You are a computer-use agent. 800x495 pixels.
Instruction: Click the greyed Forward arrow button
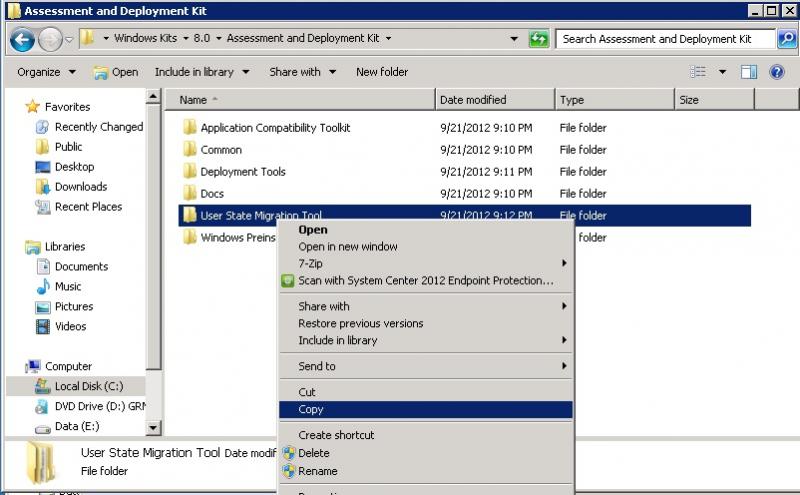coord(50,39)
